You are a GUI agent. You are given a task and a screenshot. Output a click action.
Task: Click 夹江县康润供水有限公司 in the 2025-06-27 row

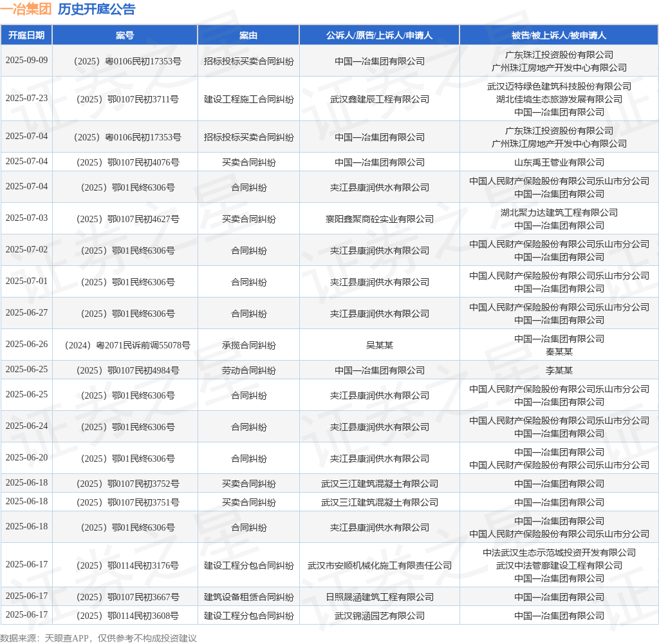point(380,314)
